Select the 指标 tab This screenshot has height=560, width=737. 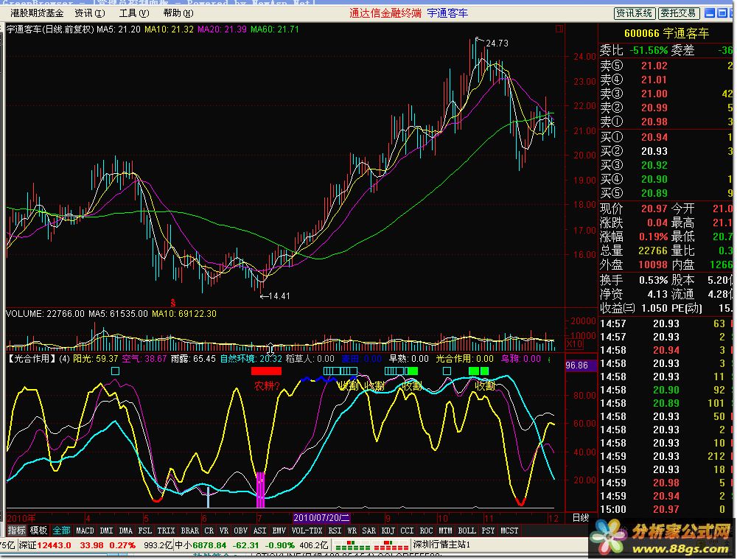coord(16,531)
